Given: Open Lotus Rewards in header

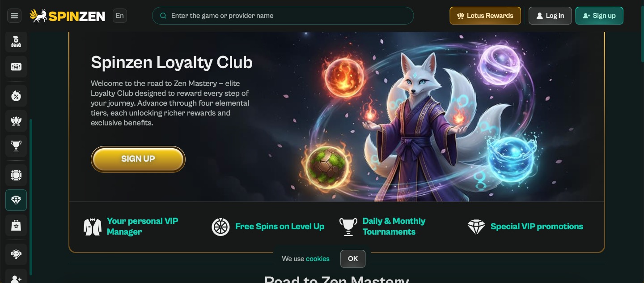Looking at the screenshot, I should tap(485, 16).
